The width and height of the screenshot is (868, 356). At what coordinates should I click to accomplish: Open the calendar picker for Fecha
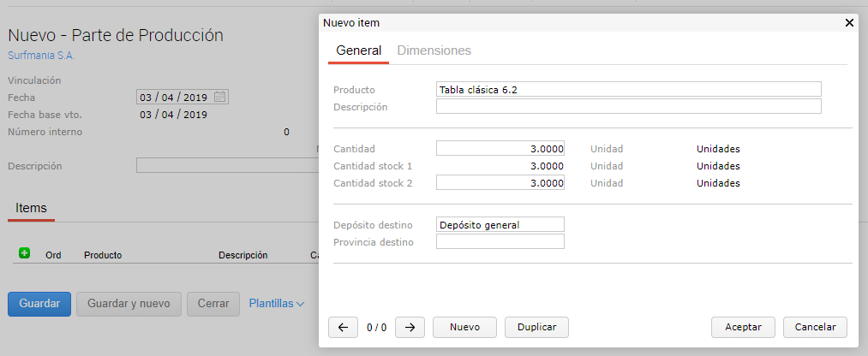(x=220, y=97)
